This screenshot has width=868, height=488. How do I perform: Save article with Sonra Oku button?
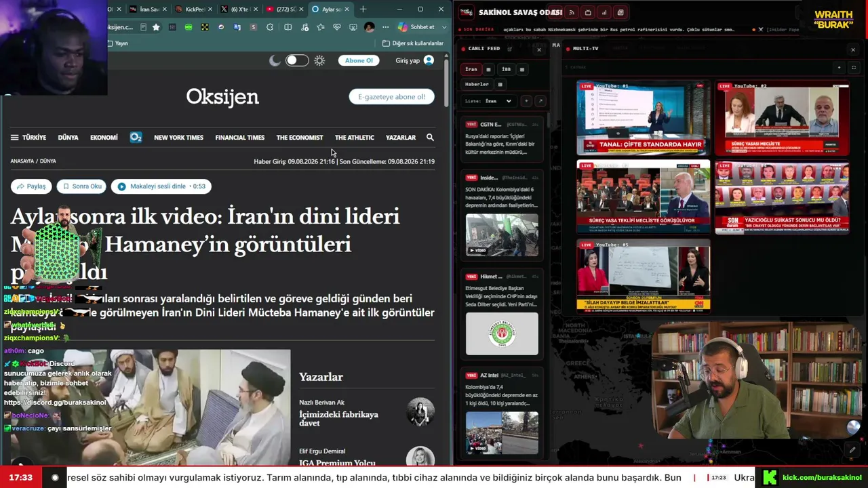[x=81, y=186]
